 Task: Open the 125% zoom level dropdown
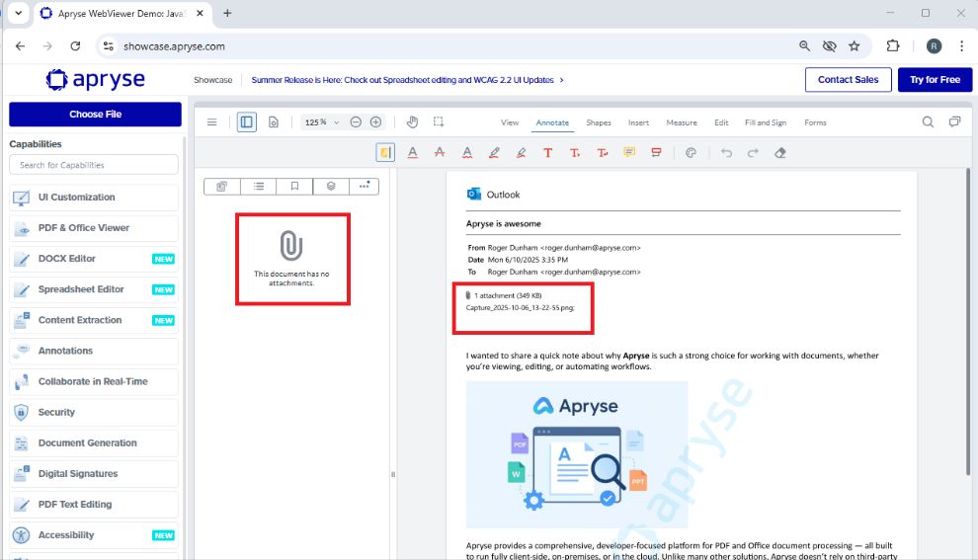(x=321, y=122)
